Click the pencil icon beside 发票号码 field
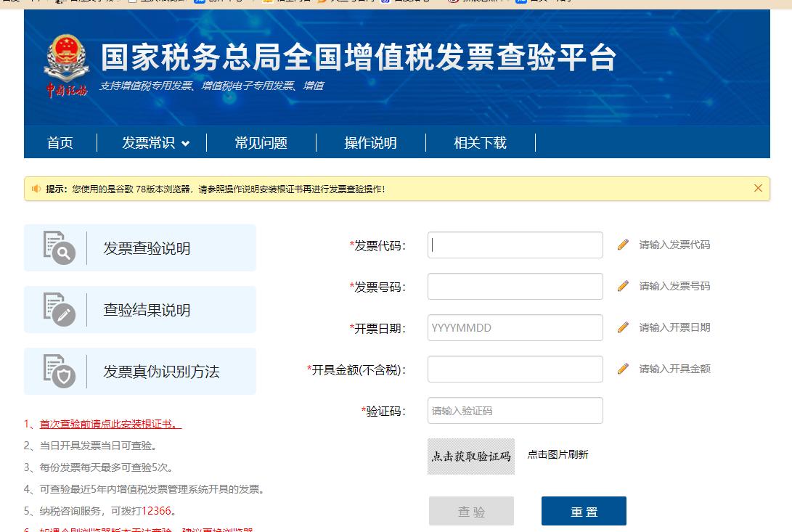The height and width of the screenshot is (532, 792). coord(623,286)
